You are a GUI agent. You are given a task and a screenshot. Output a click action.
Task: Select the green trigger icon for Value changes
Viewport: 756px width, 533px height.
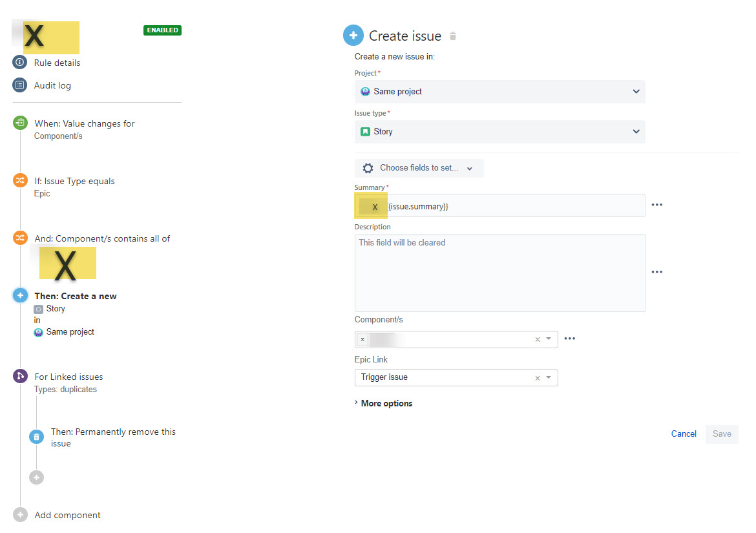[20, 123]
